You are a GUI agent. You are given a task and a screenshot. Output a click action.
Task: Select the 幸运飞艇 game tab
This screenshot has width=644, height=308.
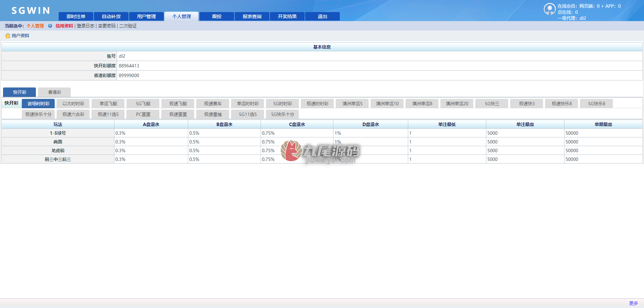(x=108, y=104)
